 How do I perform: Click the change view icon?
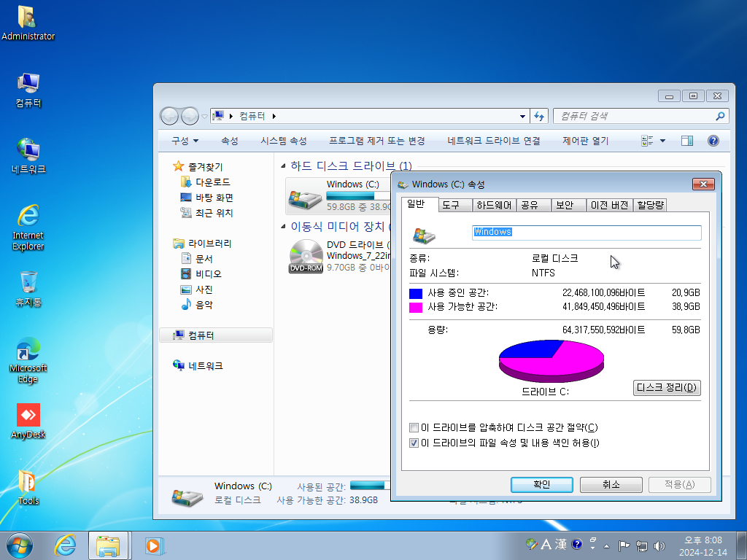[647, 141]
